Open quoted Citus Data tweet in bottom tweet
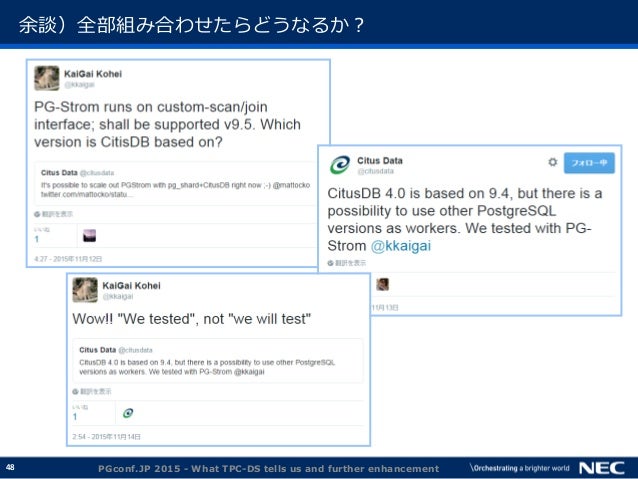The image size is (638, 479). 218,361
